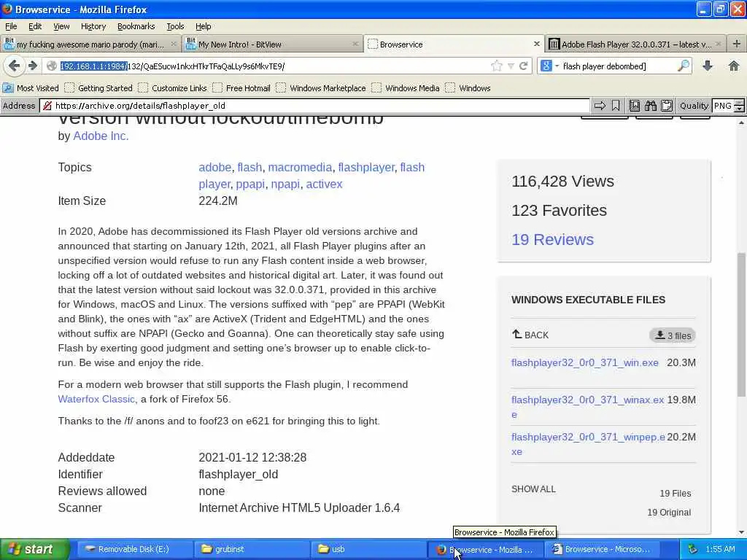Image resolution: width=747 pixels, height=560 pixels.
Task: Switch to the Adobe Flash Player 32.0.0.371 tab
Action: [x=636, y=44]
